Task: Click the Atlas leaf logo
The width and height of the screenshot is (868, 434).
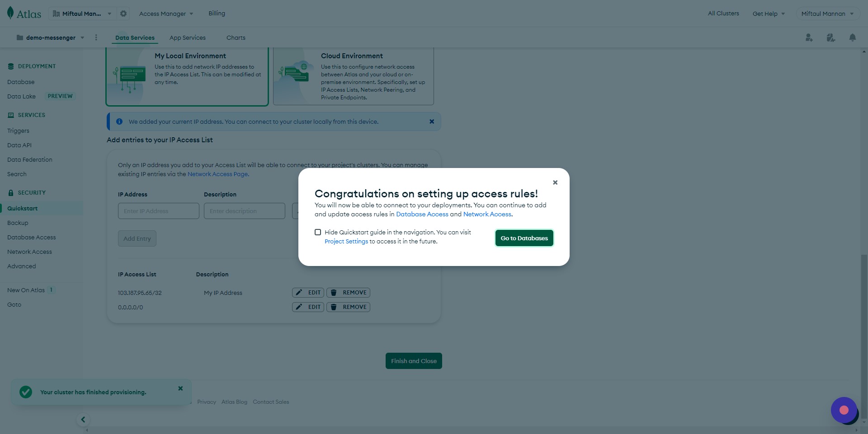Action: pyautogui.click(x=10, y=13)
